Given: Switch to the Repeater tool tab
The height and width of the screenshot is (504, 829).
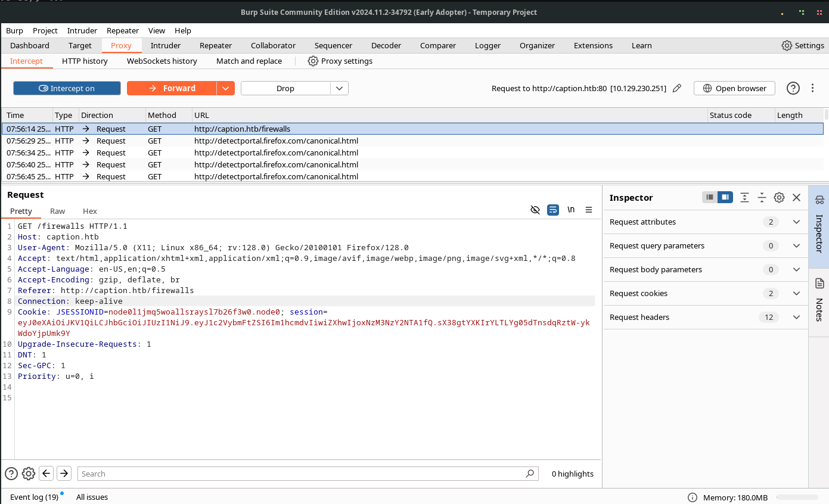Looking at the screenshot, I should (x=216, y=45).
